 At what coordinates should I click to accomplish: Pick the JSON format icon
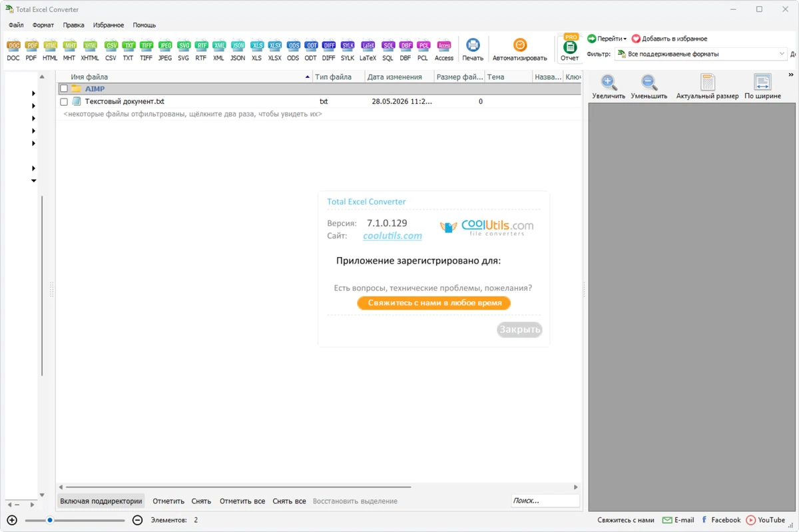(238, 50)
